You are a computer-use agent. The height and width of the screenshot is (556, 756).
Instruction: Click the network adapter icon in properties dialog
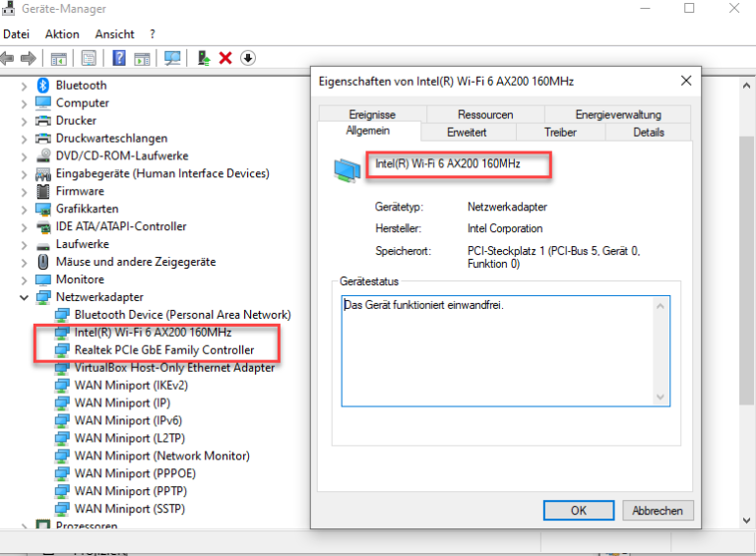(x=347, y=170)
